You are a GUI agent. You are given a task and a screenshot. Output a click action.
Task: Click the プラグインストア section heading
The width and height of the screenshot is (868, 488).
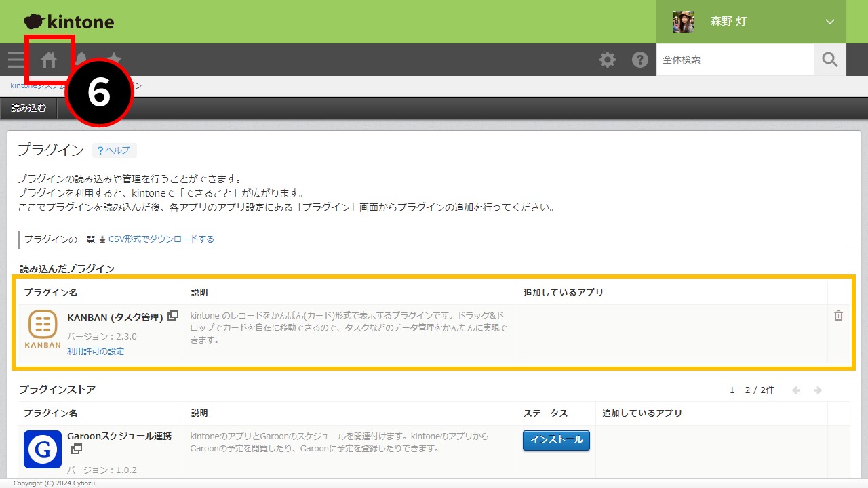tap(57, 390)
